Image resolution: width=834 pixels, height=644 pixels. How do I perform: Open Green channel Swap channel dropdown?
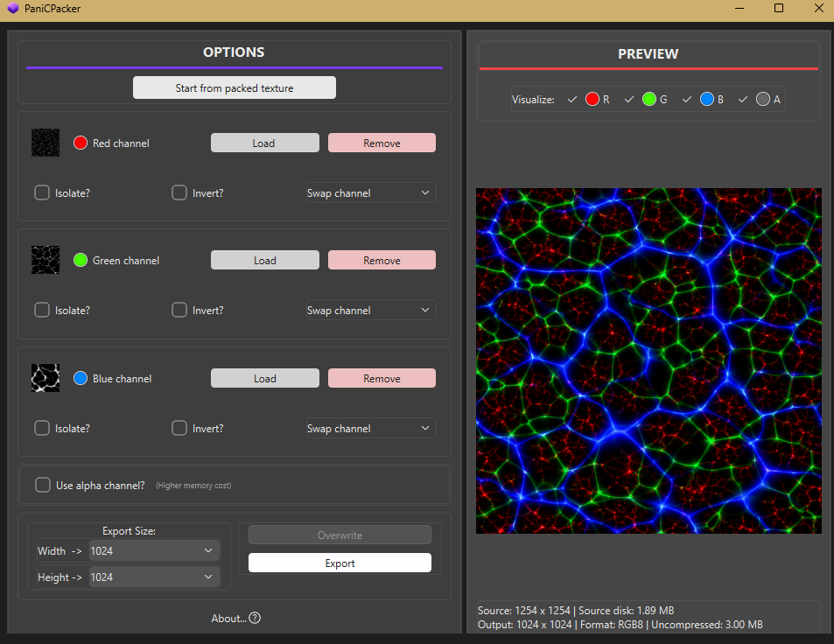tap(371, 310)
